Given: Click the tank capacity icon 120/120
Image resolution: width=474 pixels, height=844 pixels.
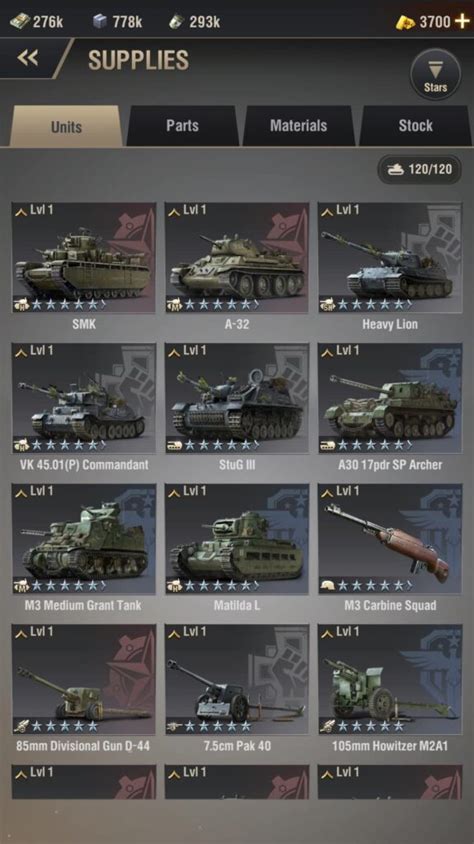Looking at the screenshot, I should coord(394,170).
